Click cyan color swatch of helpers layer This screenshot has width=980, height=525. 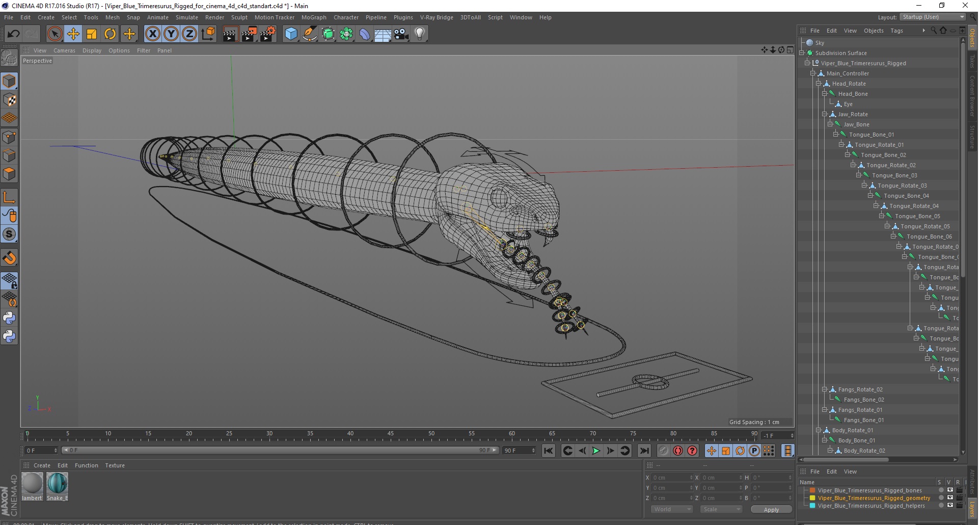tap(812, 506)
